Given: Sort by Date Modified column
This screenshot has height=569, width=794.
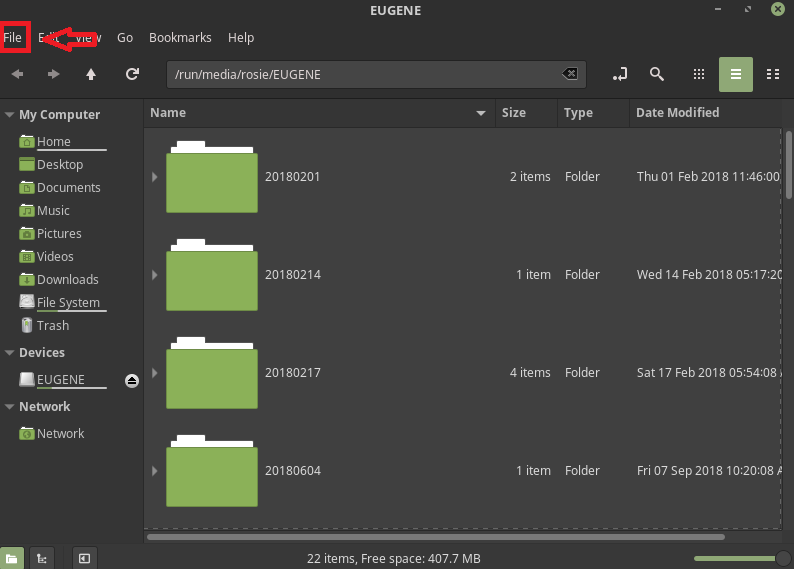Looking at the screenshot, I should pos(705,113).
